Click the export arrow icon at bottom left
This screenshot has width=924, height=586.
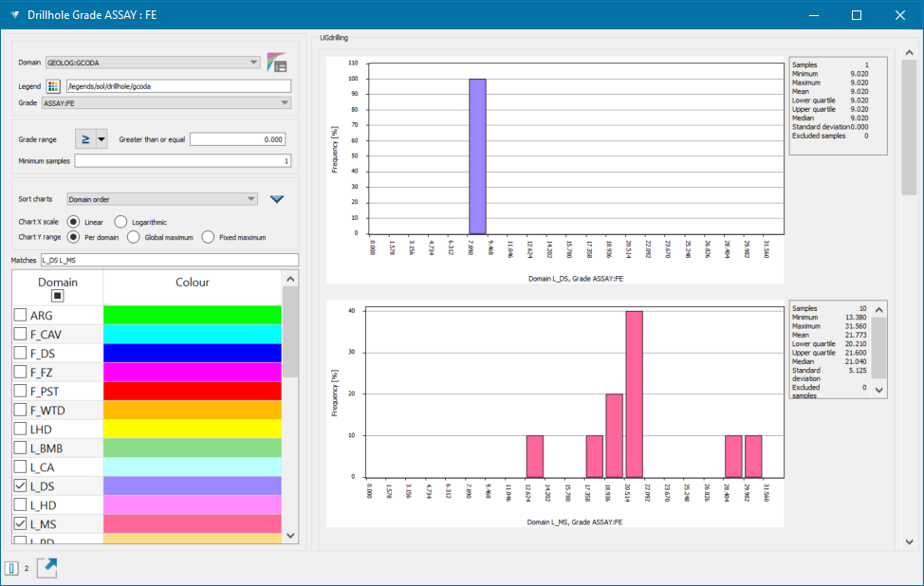tap(46, 568)
